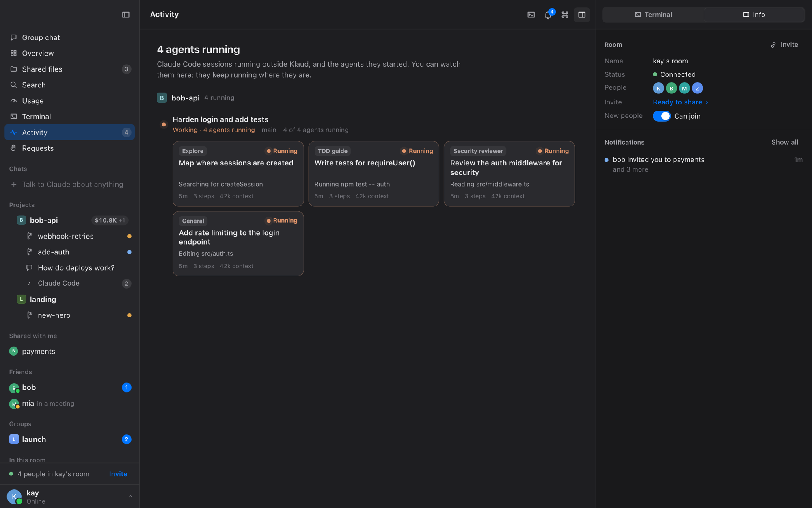Toggle 'Can join' new people switch
This screenshot has height=508, width=812.
(662, 116)
